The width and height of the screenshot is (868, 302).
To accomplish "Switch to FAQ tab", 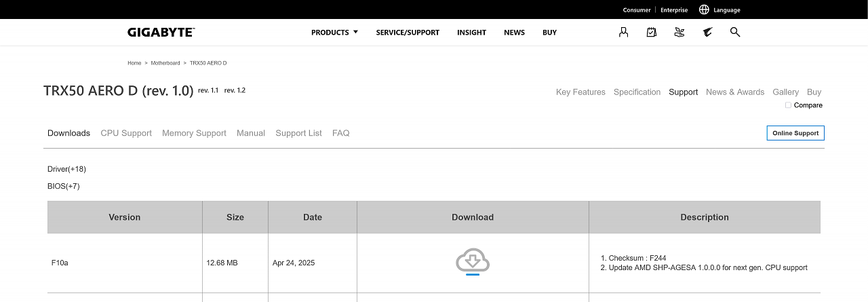I will point(341,133).
